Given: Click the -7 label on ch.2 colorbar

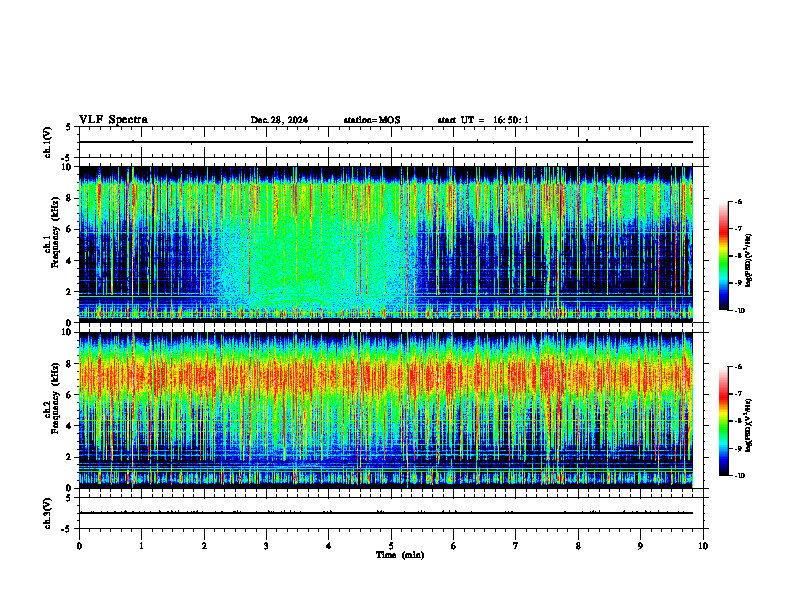Looking at the screenshot, I should 738,394.
